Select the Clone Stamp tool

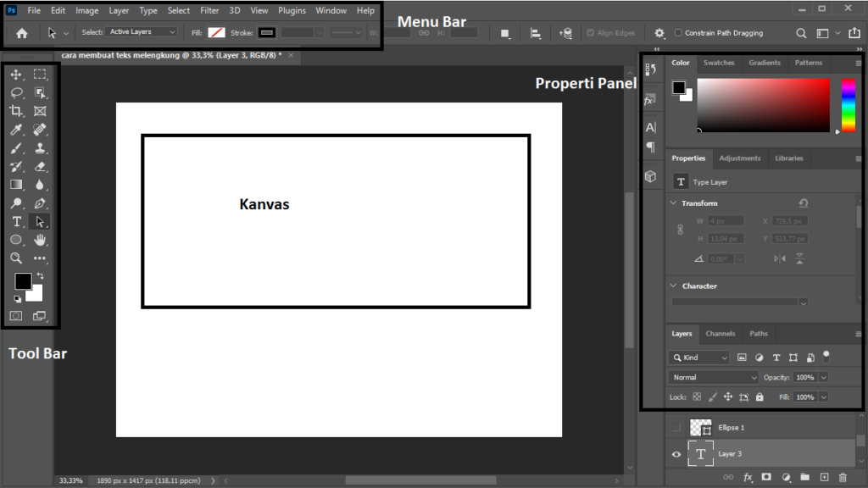point(39,147)
